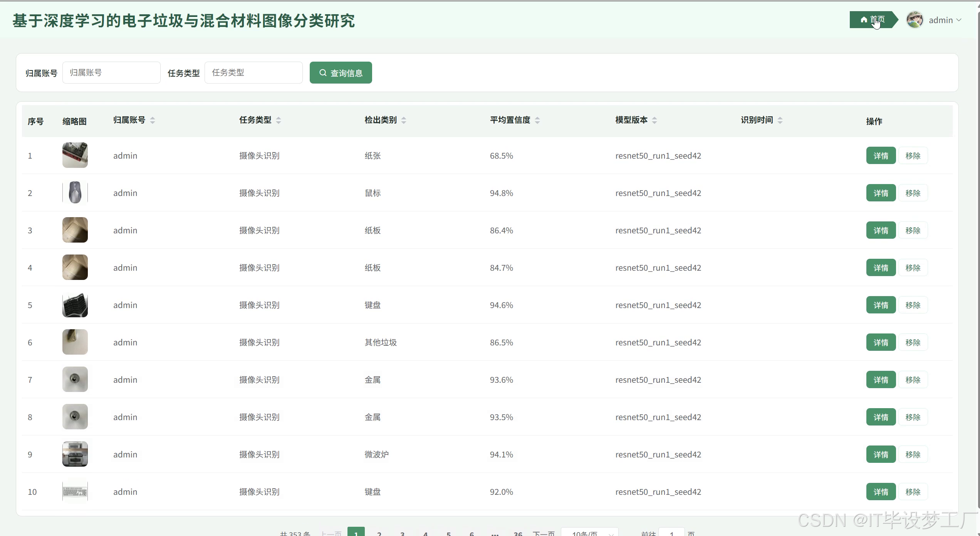Viewport: 980px width, 536px height.
Task: Open mouse thumbnail in row 2
Action: 75,193
